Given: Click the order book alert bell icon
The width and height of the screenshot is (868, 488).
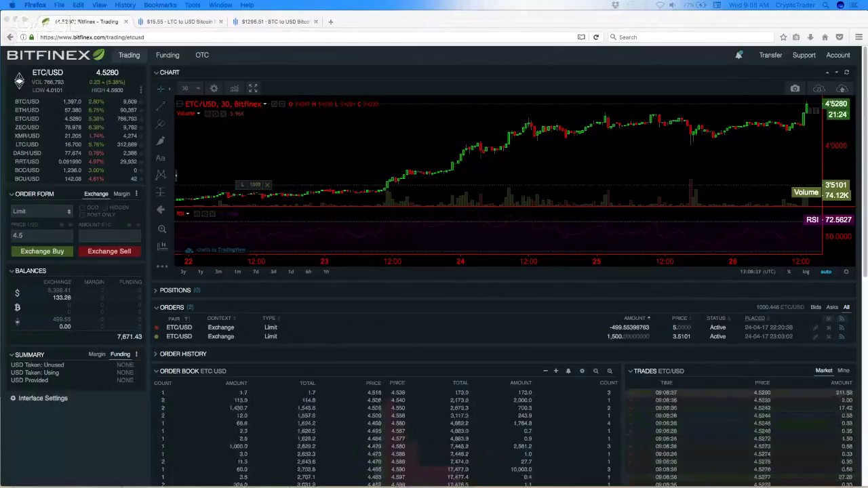Looking at the screenshot, I should [568, 371].
